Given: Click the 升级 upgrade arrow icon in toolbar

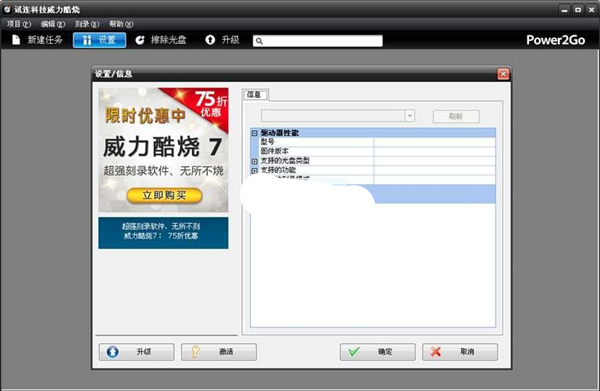Looking at the screenshot, I should coord(210,40).
